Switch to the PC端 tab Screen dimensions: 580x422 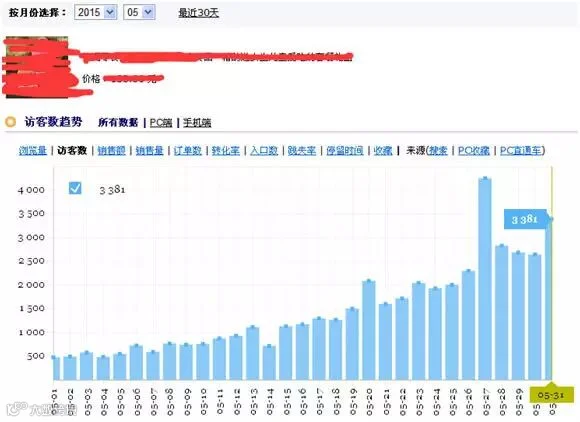(x=161, y=122)
